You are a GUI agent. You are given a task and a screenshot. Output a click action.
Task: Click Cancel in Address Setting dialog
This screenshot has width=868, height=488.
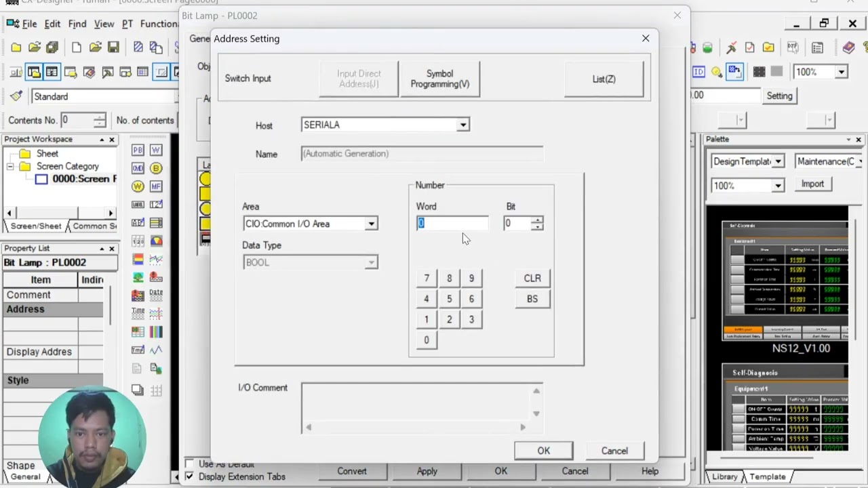click(x=614, y=451)
